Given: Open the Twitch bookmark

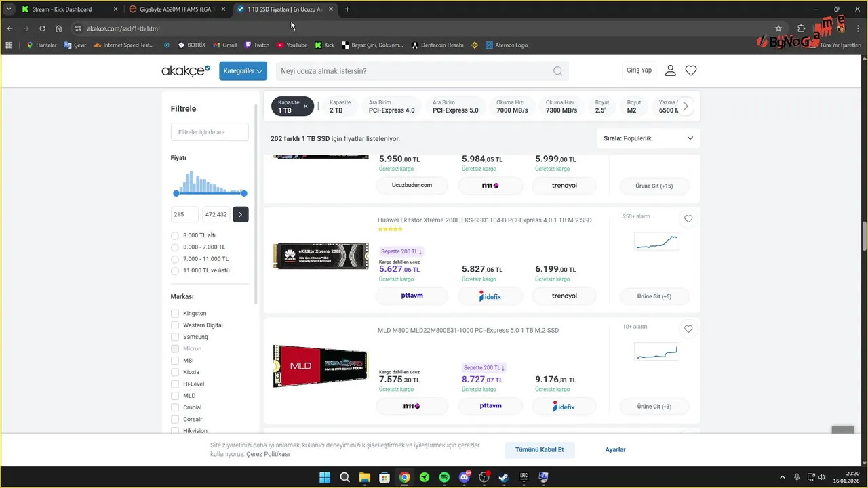Looking at the screenshot, I should click(x=257, y=45).
